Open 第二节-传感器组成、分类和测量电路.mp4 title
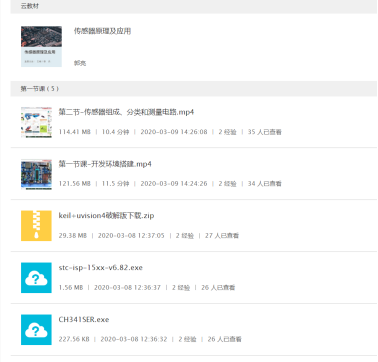This screenshot has height=362, width=378. pyautogui.click(x=126, y=112)
